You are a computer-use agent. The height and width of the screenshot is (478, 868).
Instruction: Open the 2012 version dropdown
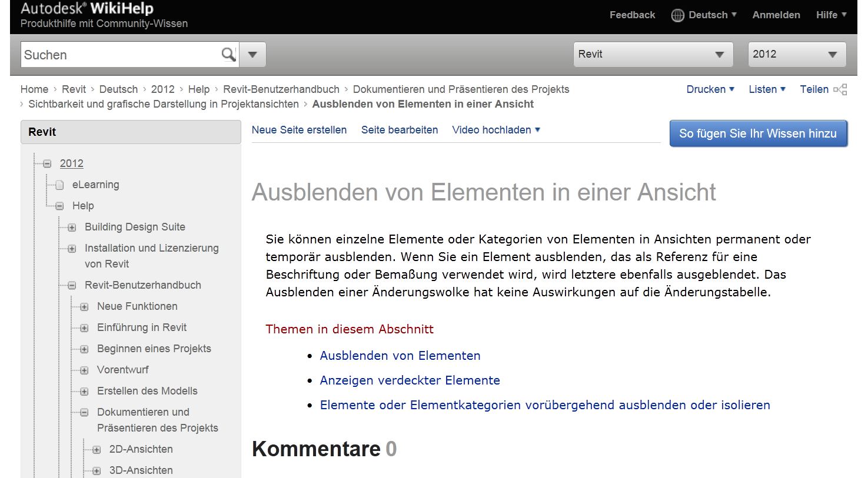click(797, 55)
